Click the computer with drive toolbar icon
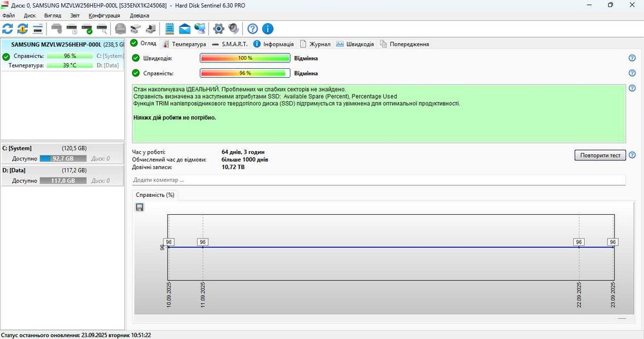The width and height of the screenshot is (644, 339). 151,29
